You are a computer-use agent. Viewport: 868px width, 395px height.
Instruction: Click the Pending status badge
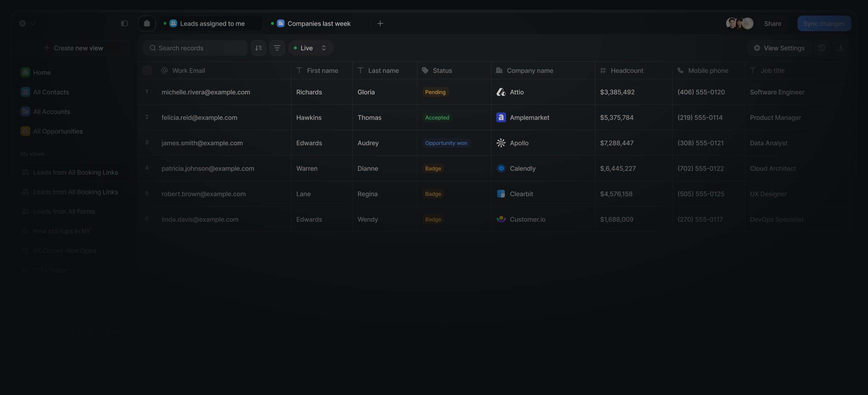coord(435,92)
